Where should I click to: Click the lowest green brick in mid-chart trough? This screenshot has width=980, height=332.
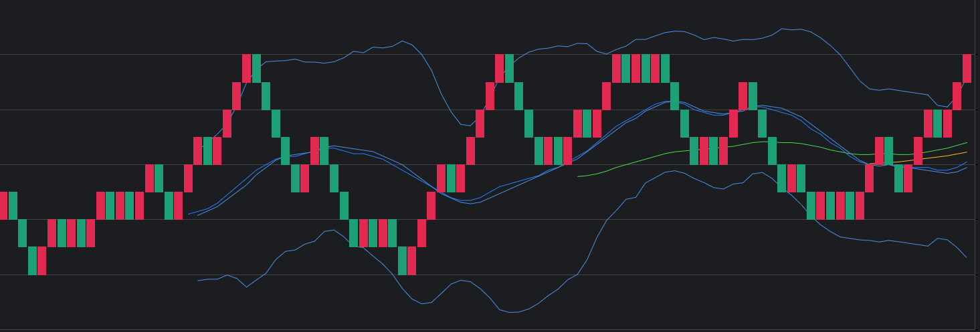402,261
